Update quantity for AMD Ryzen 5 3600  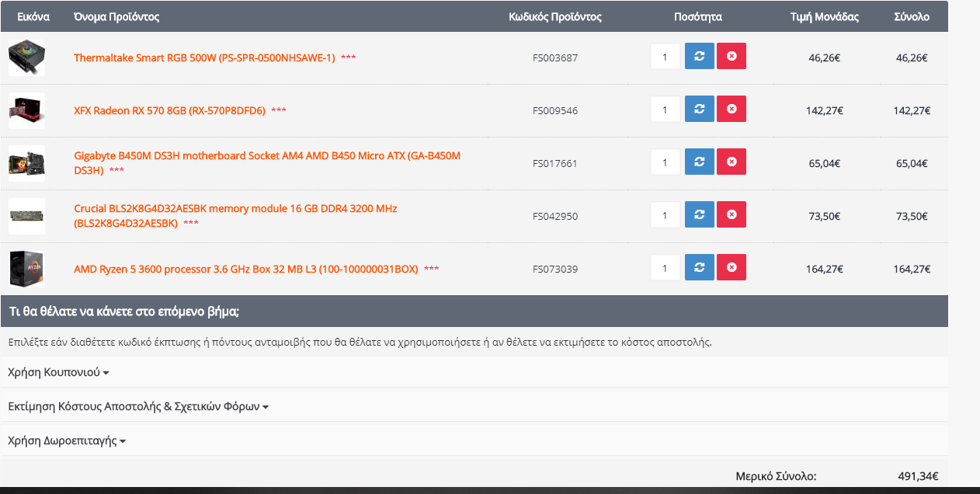[x=699, y=268]
